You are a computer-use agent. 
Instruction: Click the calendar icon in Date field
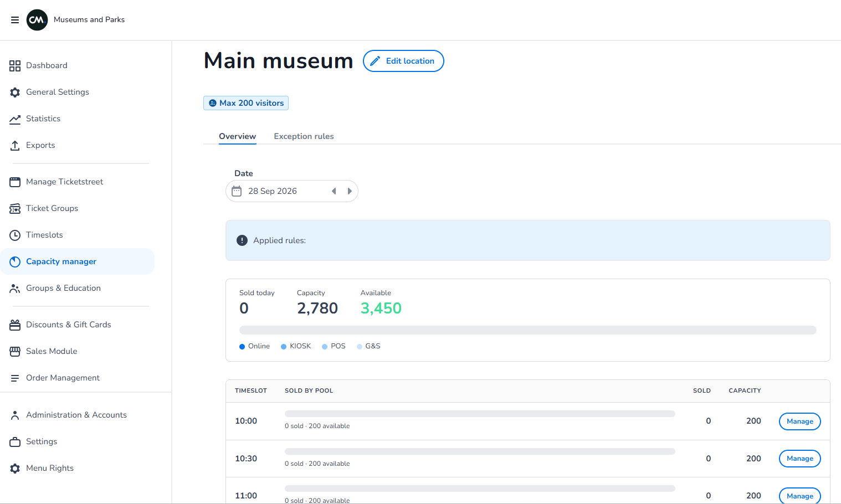(x=237, y=191)
